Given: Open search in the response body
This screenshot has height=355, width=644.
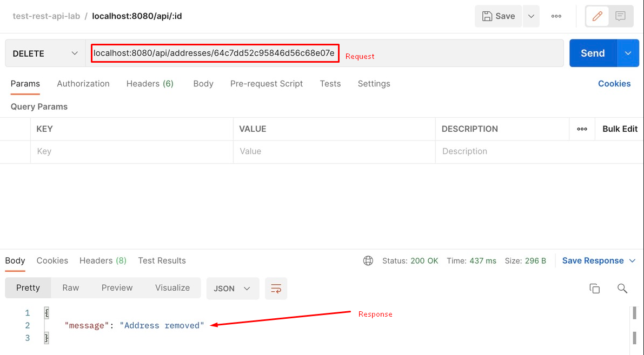Looking at the screenshot, I should pyautogui.click(x=622, y=289).
